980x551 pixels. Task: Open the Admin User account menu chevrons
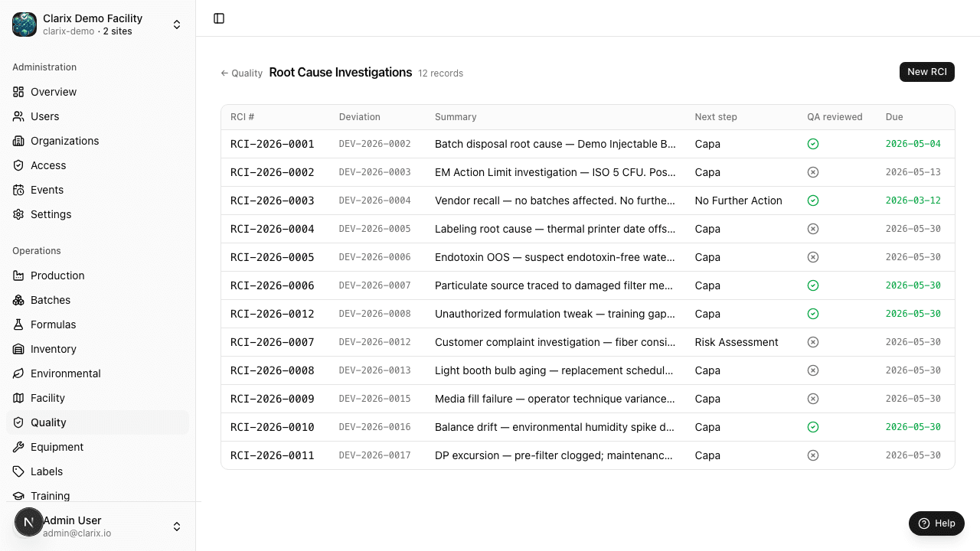pos(177,527)
